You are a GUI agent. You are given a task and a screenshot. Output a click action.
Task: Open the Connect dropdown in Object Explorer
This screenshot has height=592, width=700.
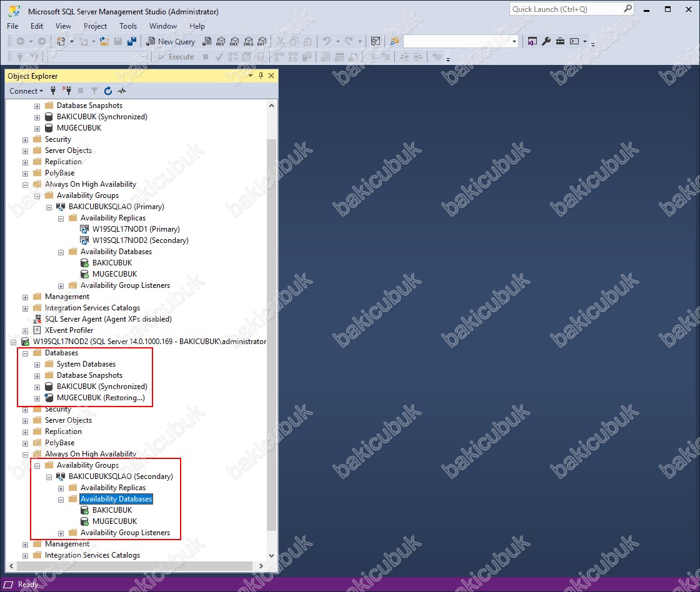(x=26, y=91)
